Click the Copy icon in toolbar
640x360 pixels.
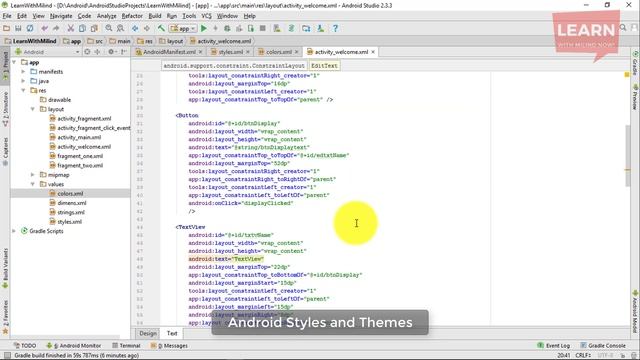82,28
